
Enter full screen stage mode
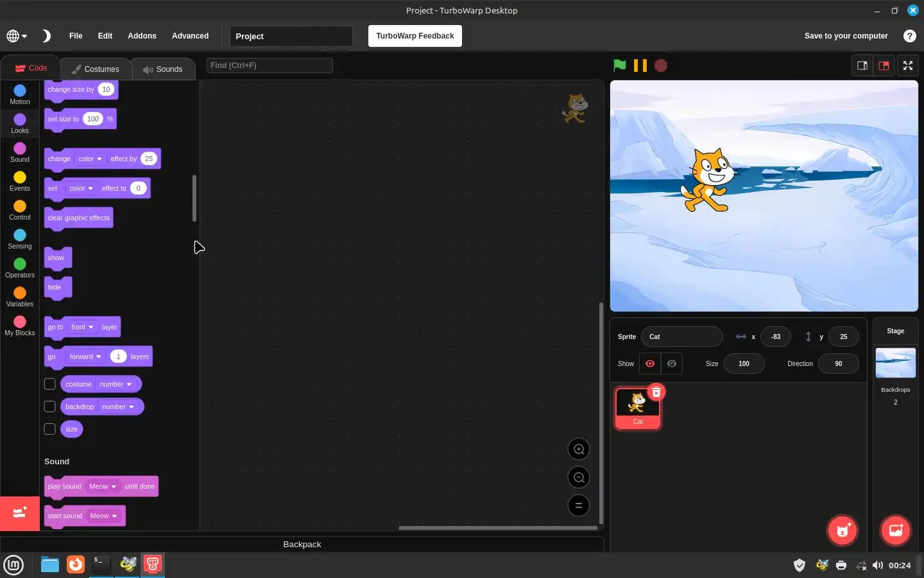click(908, 66)
